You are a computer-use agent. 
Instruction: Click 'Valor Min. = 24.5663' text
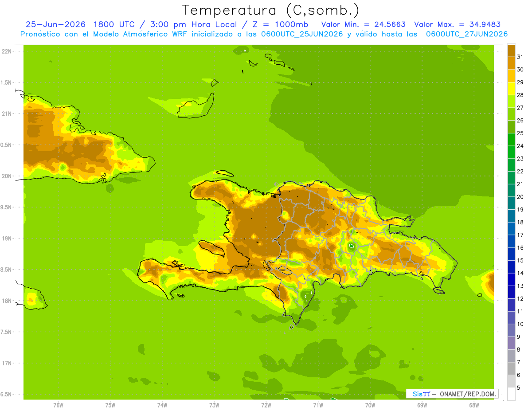[363, 24]
